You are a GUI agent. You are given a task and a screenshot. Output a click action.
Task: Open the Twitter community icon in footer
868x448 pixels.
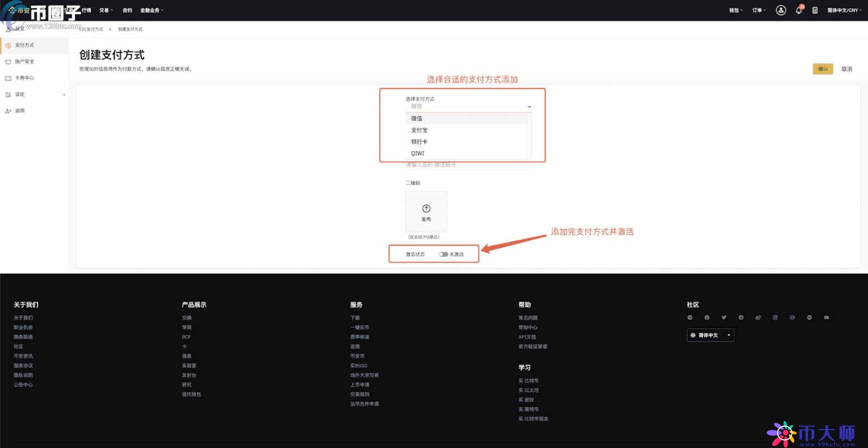(x=724, y=318)
